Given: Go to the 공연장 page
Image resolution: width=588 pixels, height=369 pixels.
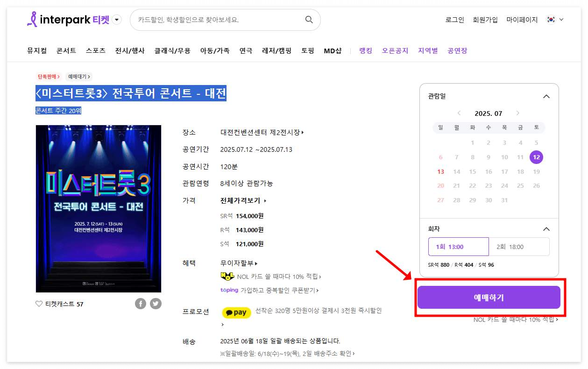Looking at the screenshot, I should point(457,50).
